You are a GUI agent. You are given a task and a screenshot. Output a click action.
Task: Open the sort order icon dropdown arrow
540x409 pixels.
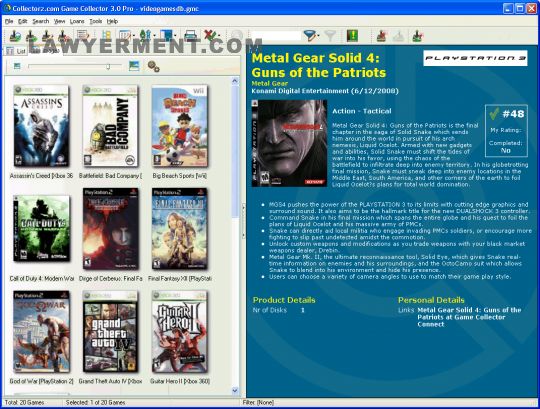154,36
